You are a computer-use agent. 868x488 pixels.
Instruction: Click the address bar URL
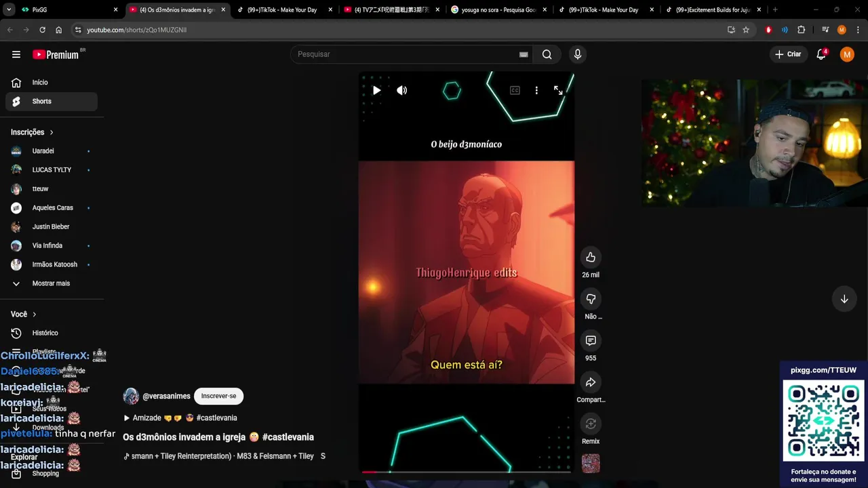(x=136, y=30)
